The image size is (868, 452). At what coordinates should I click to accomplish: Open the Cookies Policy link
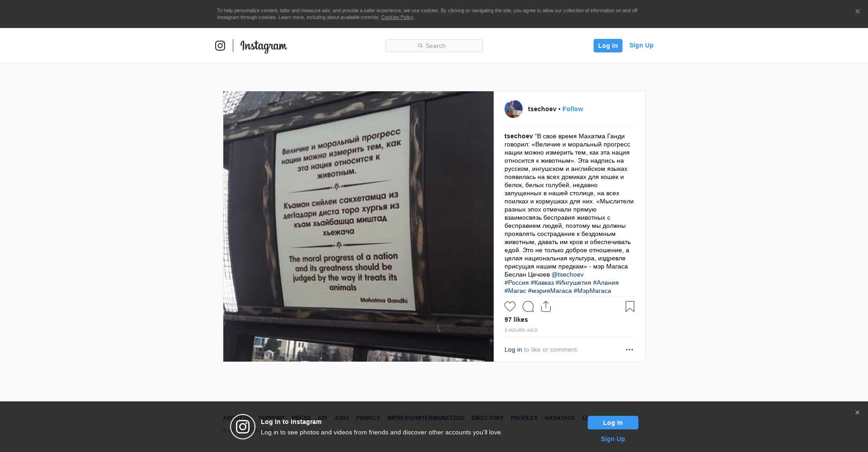click(397, 17)
